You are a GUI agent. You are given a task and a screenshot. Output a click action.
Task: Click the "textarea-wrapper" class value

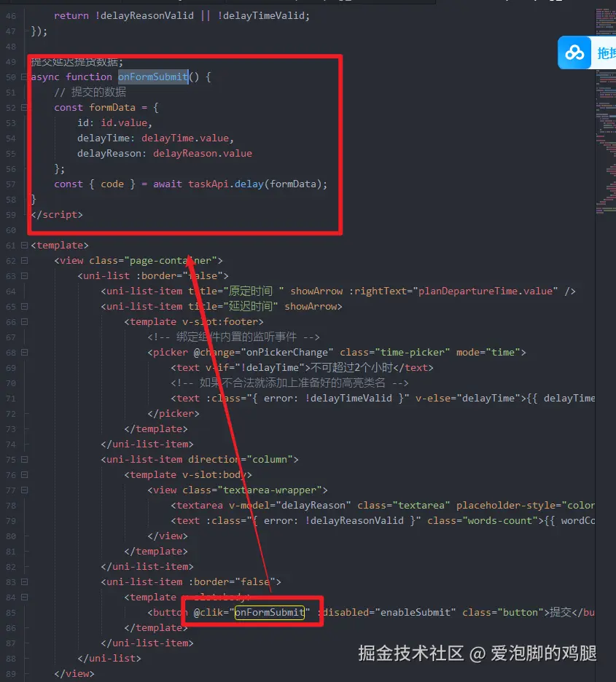tap(270, 490)
